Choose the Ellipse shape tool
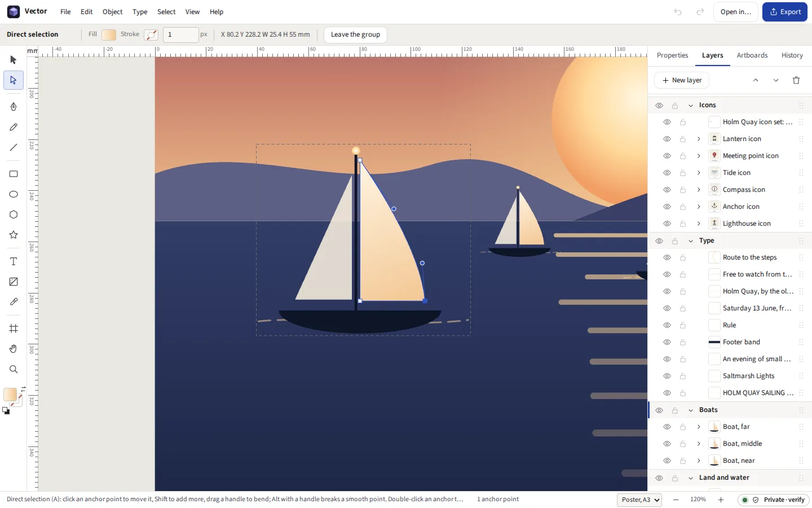Viewport: 812px width, 508px height. 14,194
